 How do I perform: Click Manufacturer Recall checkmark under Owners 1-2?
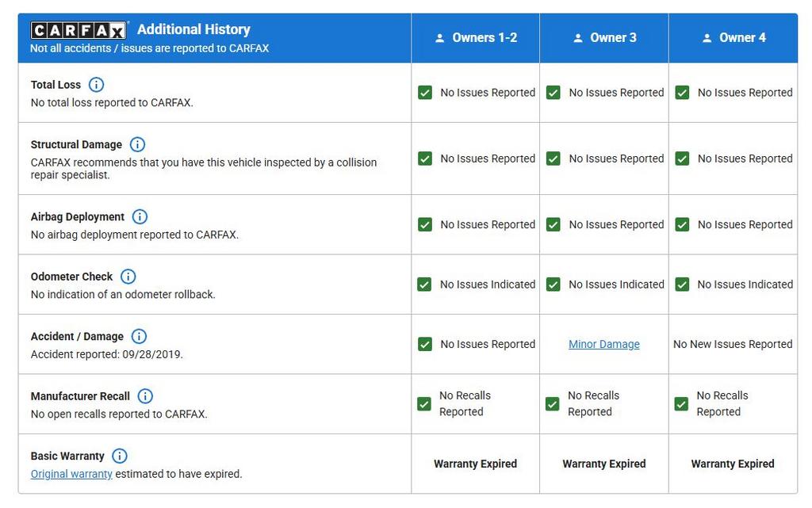coord(424,404)
